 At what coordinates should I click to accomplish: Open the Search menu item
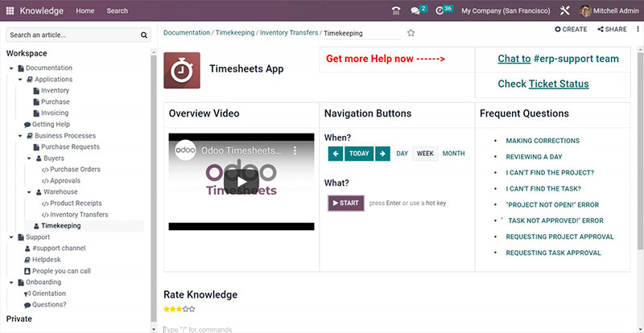click(117, 10)
